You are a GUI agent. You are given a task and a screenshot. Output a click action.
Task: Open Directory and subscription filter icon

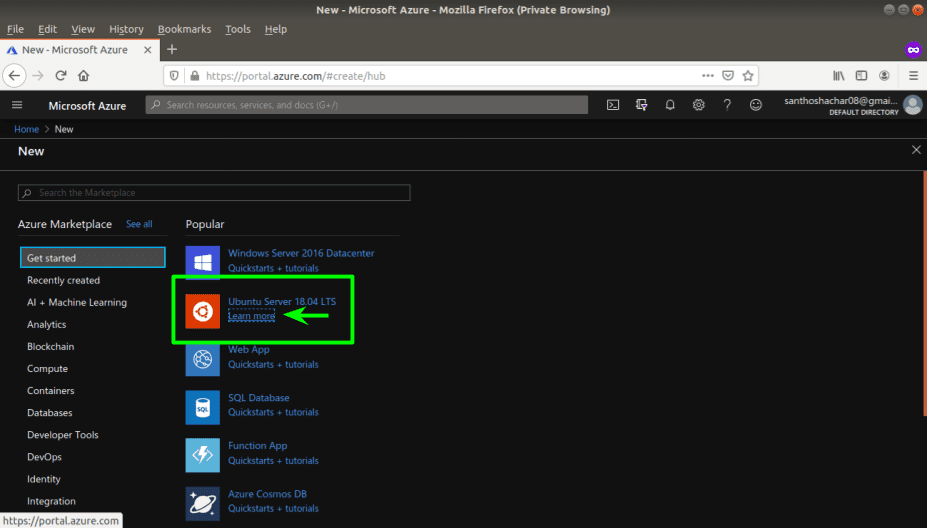(641, 105)
